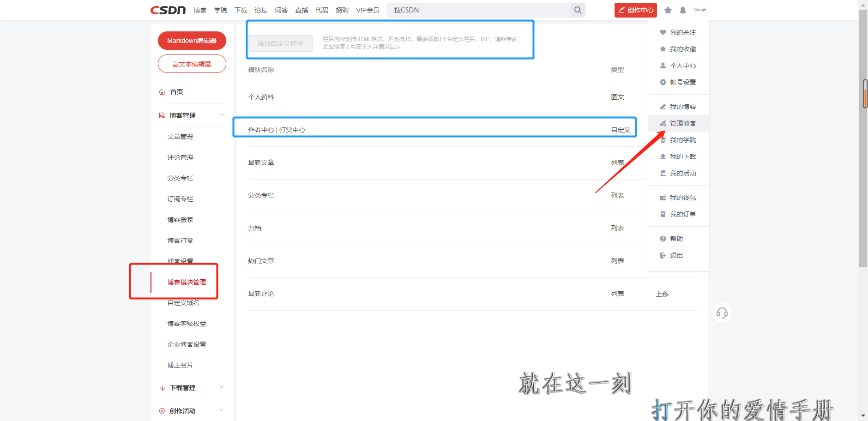Click the 创作中心 button
Screen dimensions: 868x421
click(635, 10)
